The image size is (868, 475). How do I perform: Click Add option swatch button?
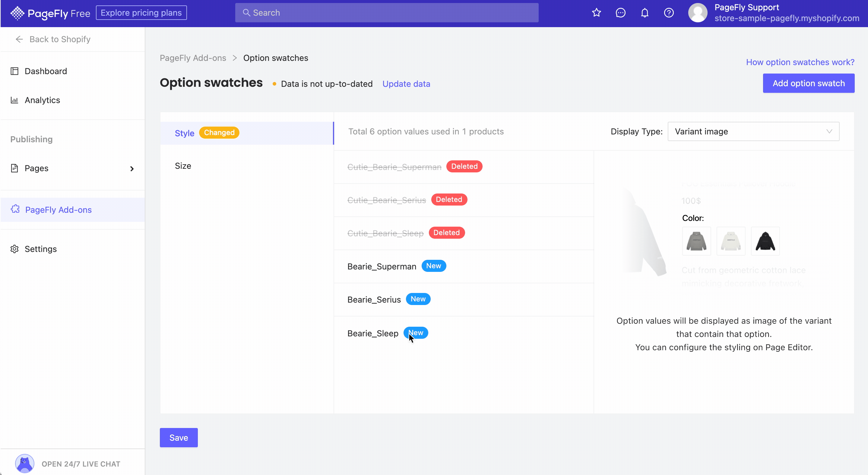pos(808,83)
